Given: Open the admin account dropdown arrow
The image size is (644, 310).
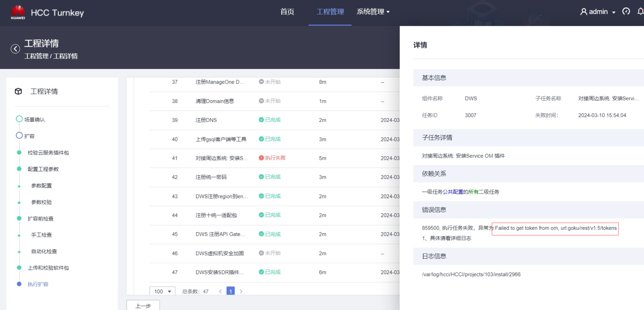Looking at the screenshot, I should [x=614, y=12].
